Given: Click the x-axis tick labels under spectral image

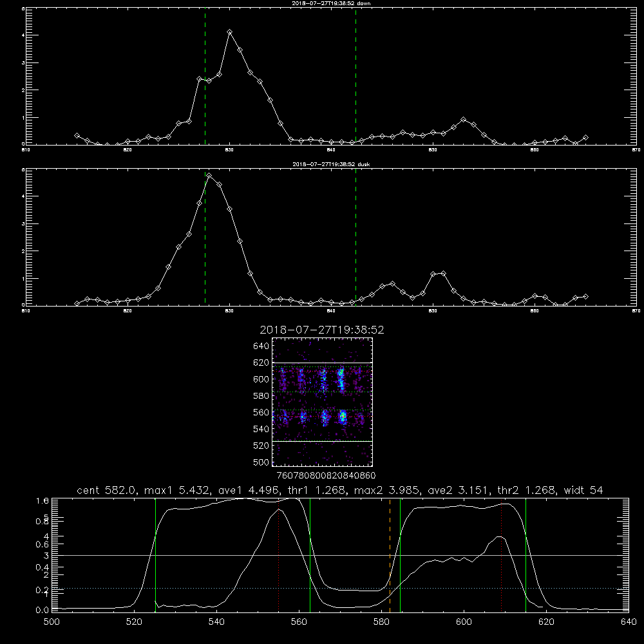Looking at the screenshot, I should click(x=326, y=476).
